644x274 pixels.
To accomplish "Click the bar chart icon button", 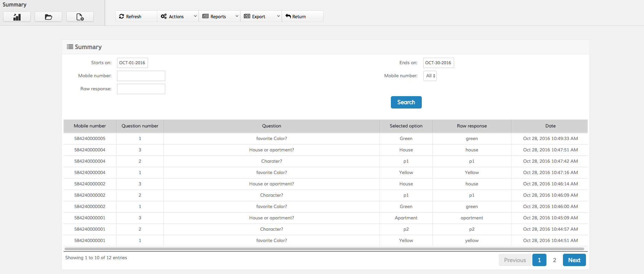I will point(17,17).
